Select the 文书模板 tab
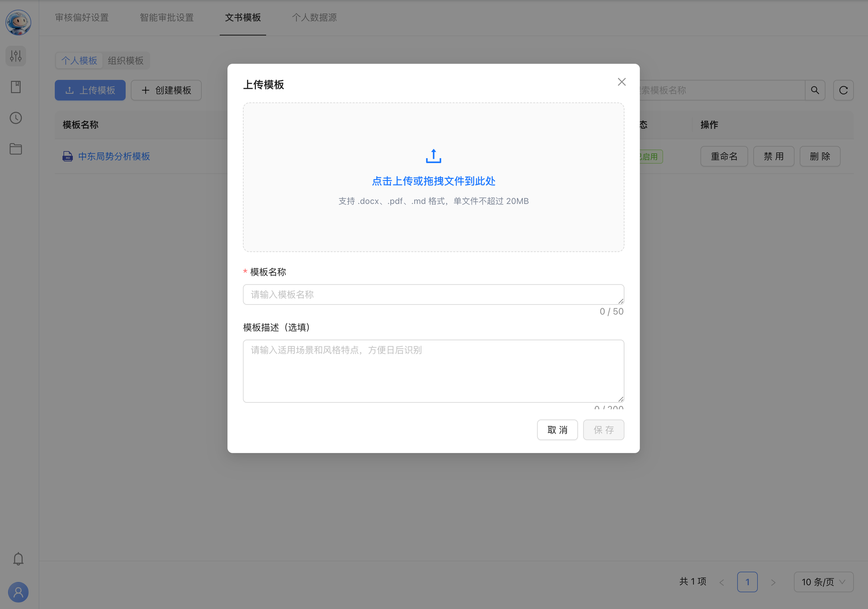The height and width of the screenshot is (609, 868). point(243,17)
